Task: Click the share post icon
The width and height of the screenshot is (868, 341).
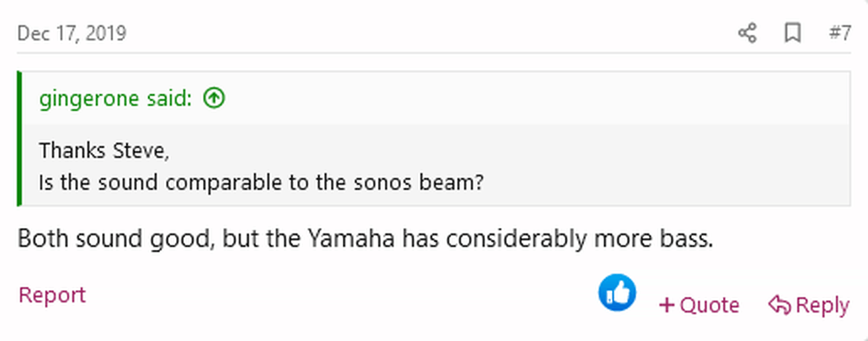Action: tap(747, 33)
